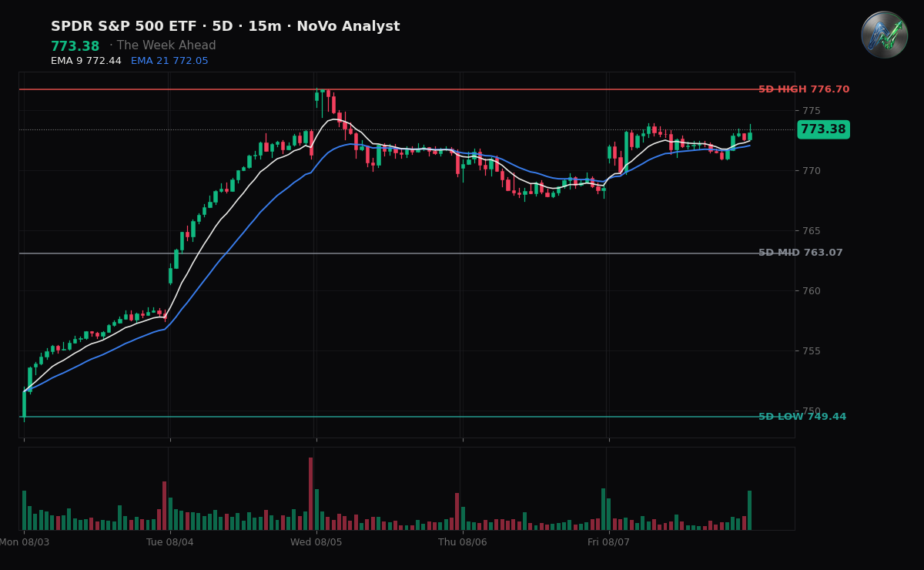Image resolution: width=924 pixels, height=570 pixels.
Task: Click the NoVo Analyst logo icon
Action: click(x=884, y=35)
